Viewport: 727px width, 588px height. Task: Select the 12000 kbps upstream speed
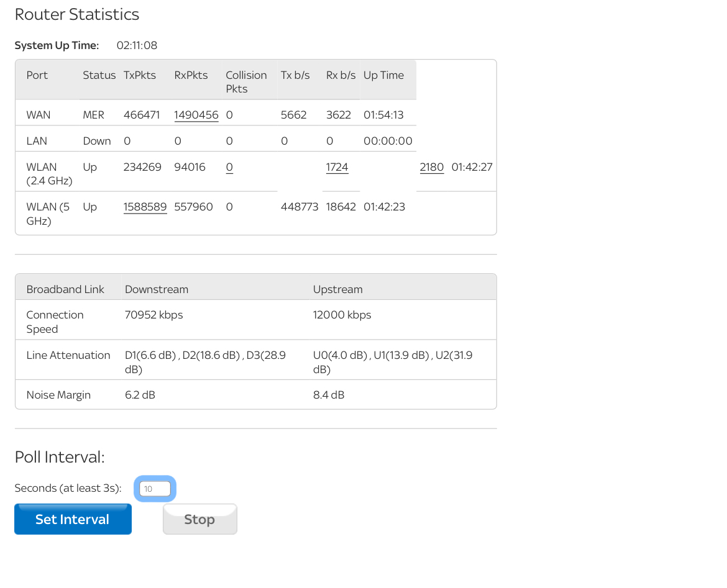(342, 315)
